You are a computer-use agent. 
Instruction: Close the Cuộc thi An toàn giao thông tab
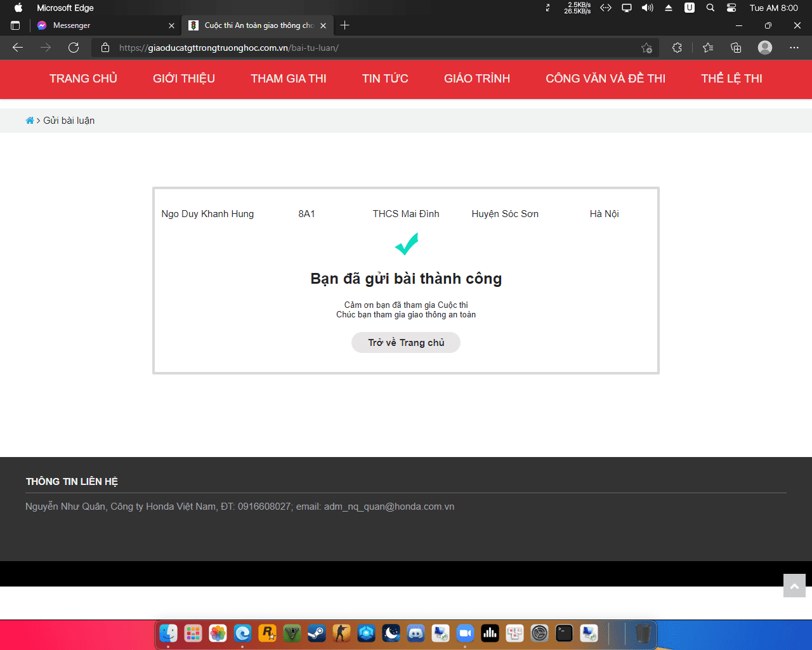click(x=323, y=25)
